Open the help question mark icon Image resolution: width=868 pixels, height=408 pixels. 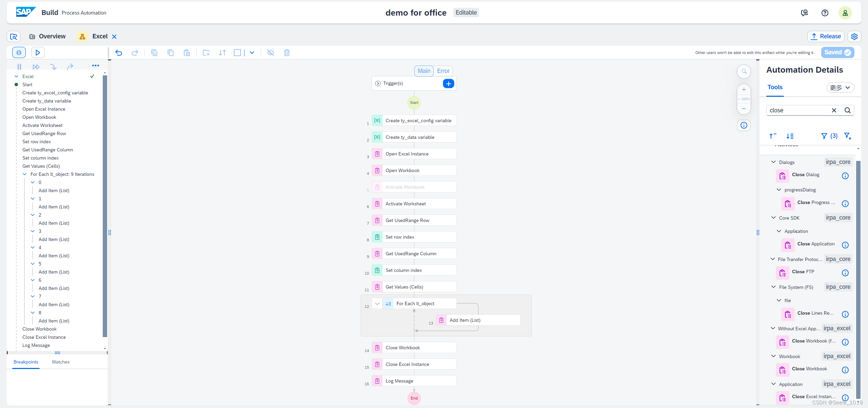pos(825,13)
